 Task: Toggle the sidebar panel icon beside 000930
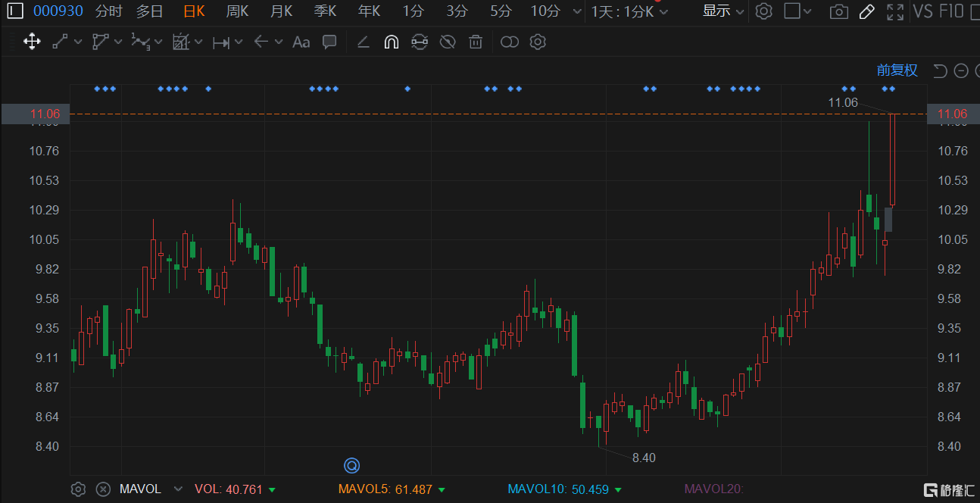(15, 11)
